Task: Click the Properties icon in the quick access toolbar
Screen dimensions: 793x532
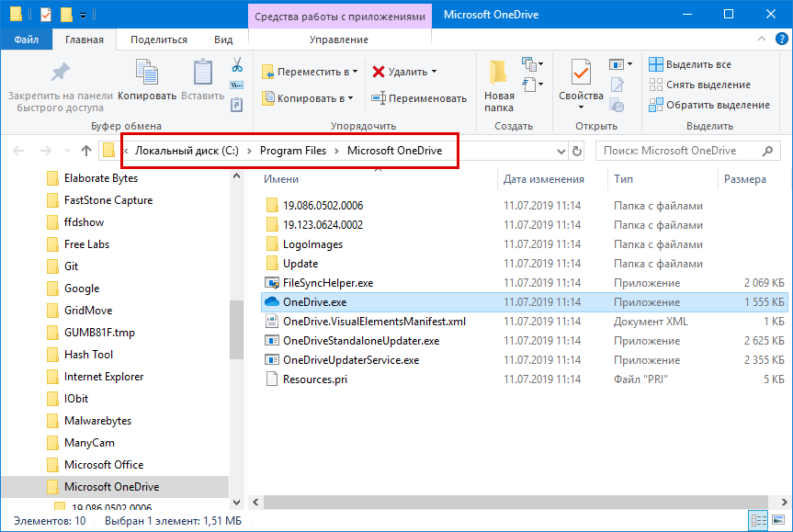Action: coord(46,15)
